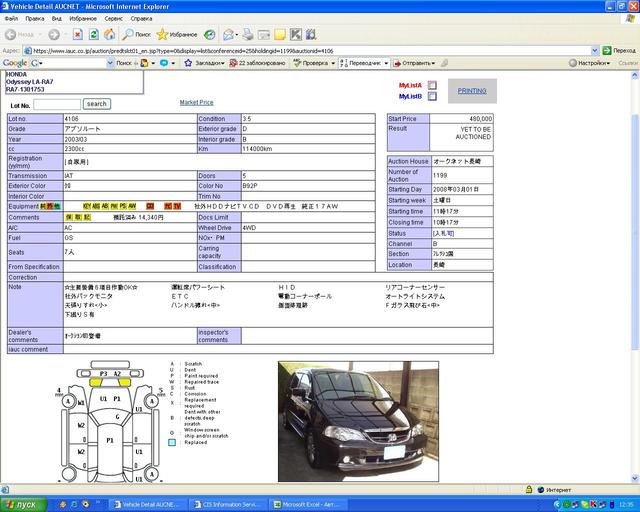Screen dimensions: 640x512
Task: Refresh the page with green arrows icon
Action: click(93, 35)
